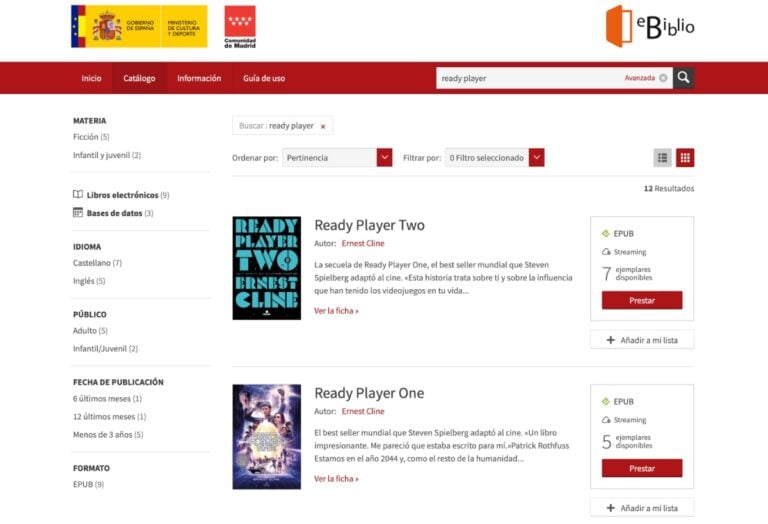
Task: Click the plus icon for Ready Player Two list
Action: click(610, 340)
